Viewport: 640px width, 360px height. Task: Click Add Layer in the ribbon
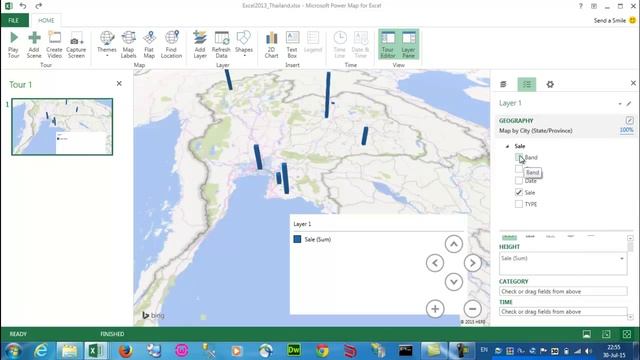point(200,44)
